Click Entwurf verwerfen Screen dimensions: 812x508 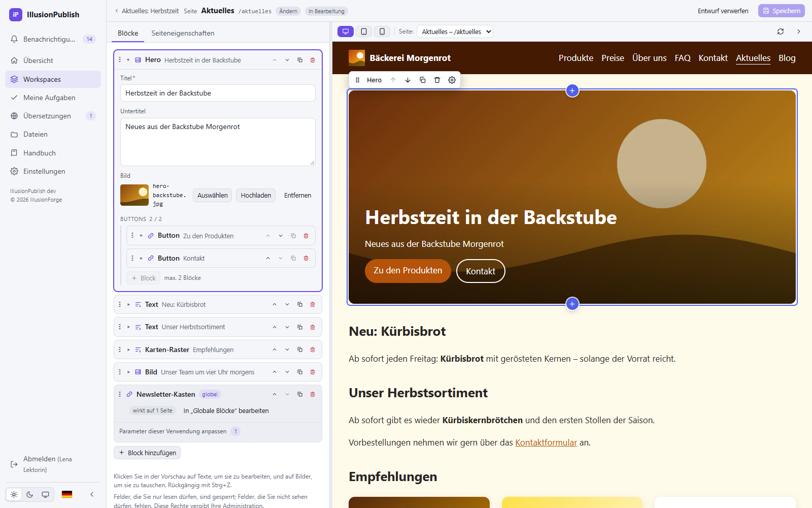coord(723,11)
